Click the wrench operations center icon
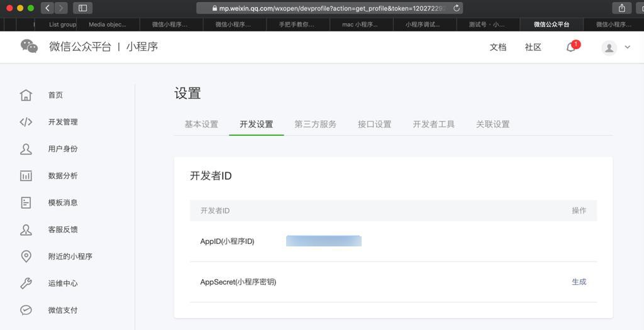This screenshot has width=644, height=330. (x=26, y=283)
